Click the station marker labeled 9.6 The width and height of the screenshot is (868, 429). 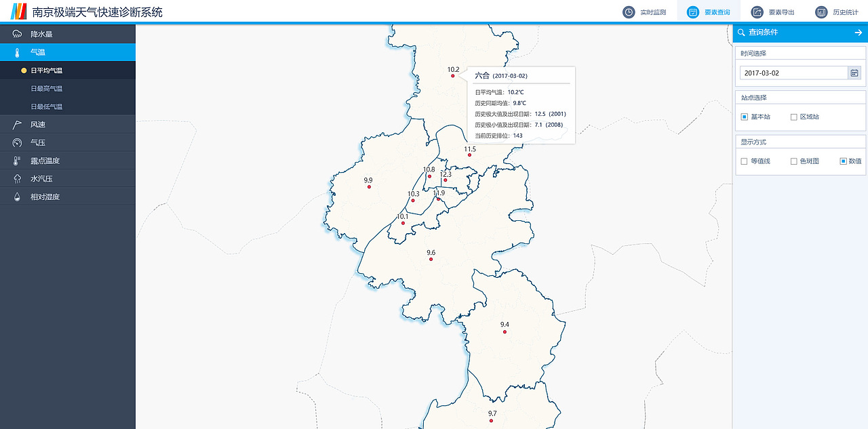click(x=431, y=259)
